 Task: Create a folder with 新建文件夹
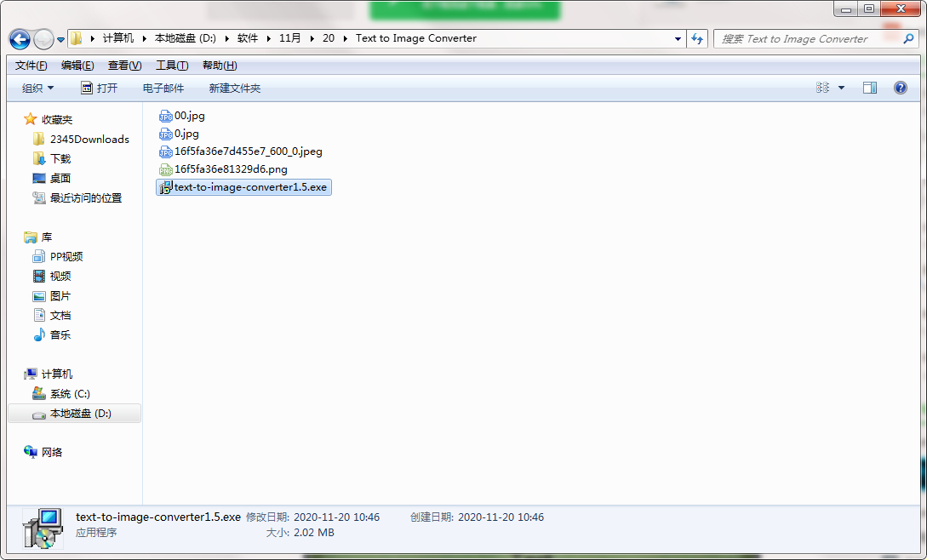235,89
